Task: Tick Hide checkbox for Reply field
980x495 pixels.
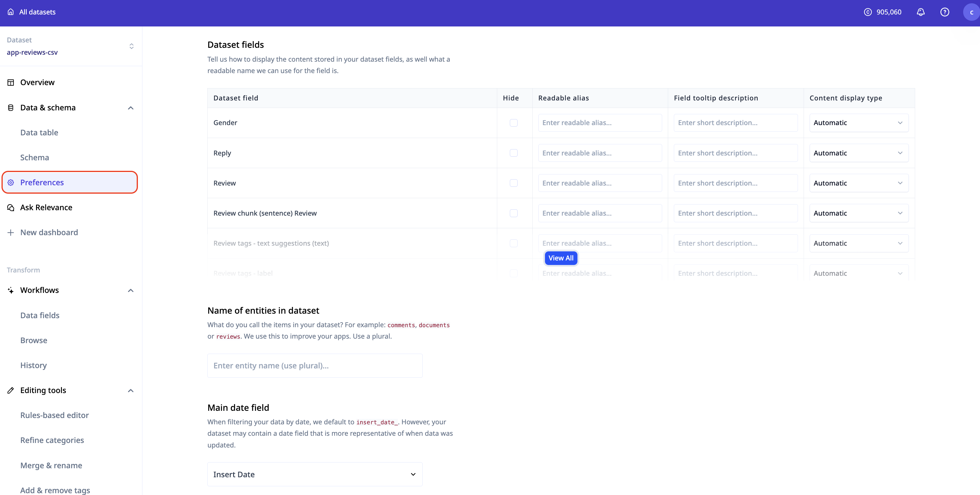Action: 514,153
